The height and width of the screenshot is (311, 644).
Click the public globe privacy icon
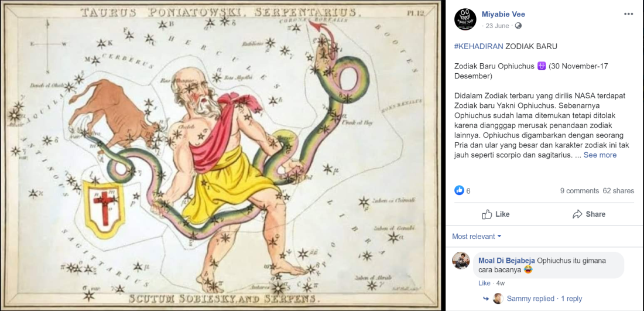(518, 26)
